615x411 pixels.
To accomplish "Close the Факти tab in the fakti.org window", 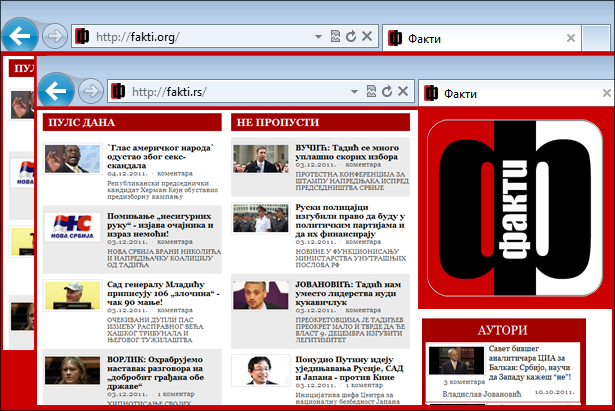I will [571, 38].
